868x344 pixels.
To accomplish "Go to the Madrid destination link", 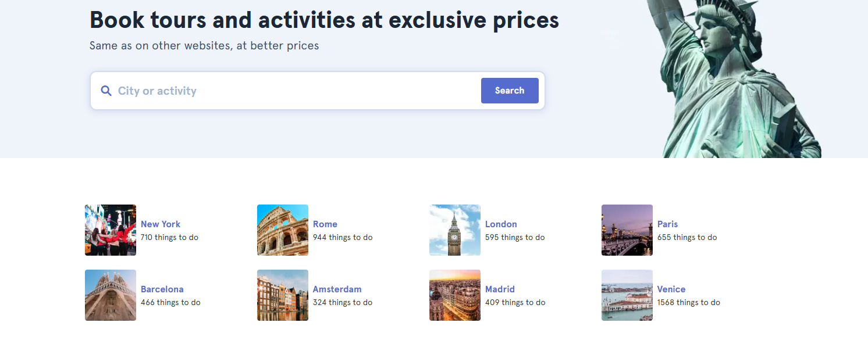I will coord(500,289).
